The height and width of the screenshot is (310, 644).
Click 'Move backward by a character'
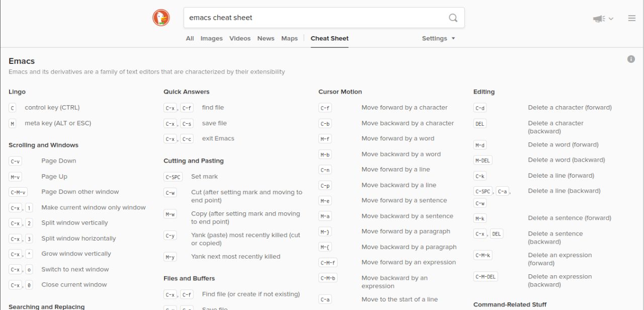(408, 123)
